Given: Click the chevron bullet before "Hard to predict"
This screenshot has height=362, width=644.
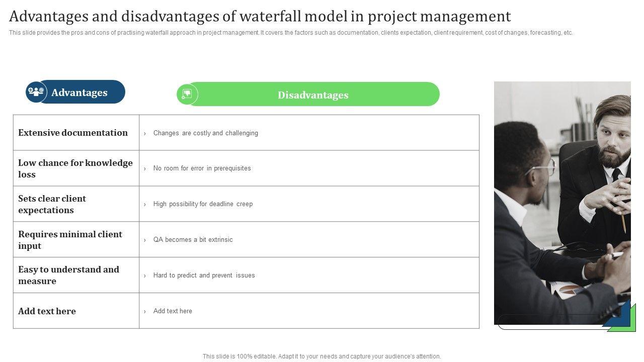Looking at the screenshot, I should [145, 276].
